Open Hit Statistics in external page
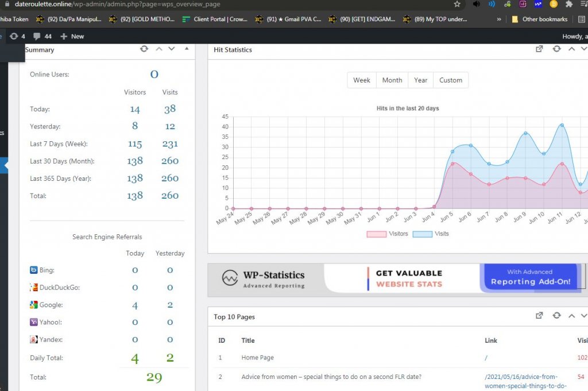Viewport: 588px width, 391px height. tap(539, 49)
